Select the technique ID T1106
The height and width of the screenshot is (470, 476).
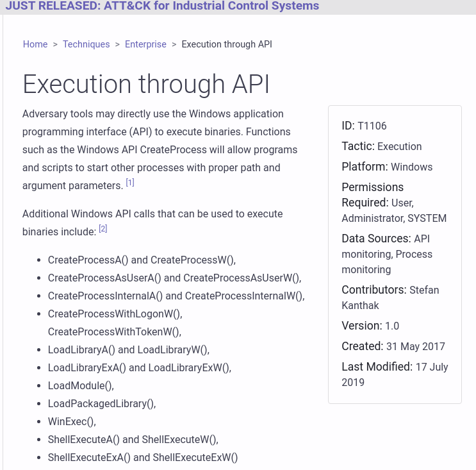point(372,126)
